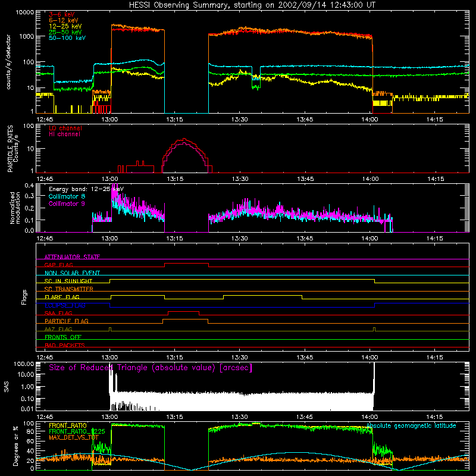Viewport: 476px width, 476px height.
Task: Click the olive 'AAZ_FLAG' label
Action: tap(58, 329)
